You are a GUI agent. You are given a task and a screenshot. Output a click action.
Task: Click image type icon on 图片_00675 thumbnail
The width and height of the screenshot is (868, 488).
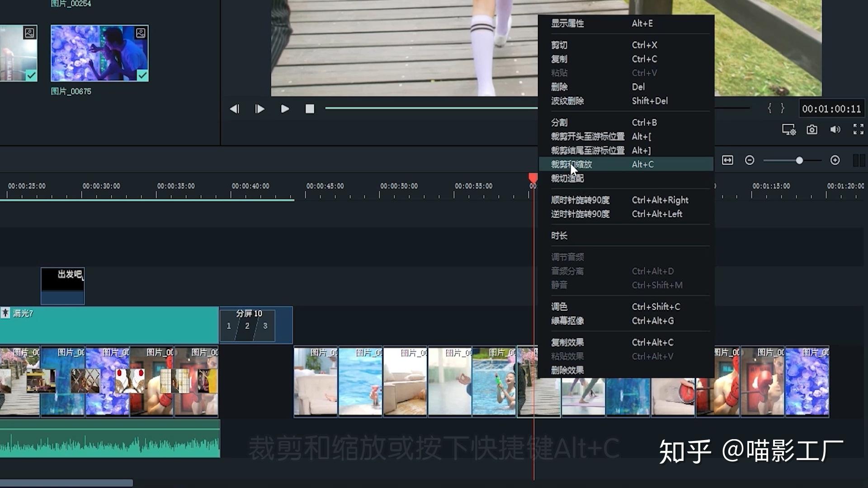pos(141,33)
